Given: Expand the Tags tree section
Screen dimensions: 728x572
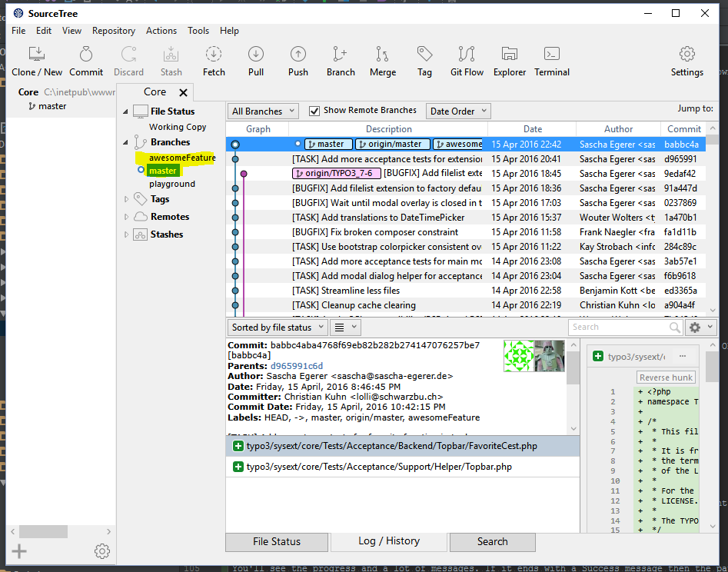Looking at the screenshot, I should pos(126,199).
